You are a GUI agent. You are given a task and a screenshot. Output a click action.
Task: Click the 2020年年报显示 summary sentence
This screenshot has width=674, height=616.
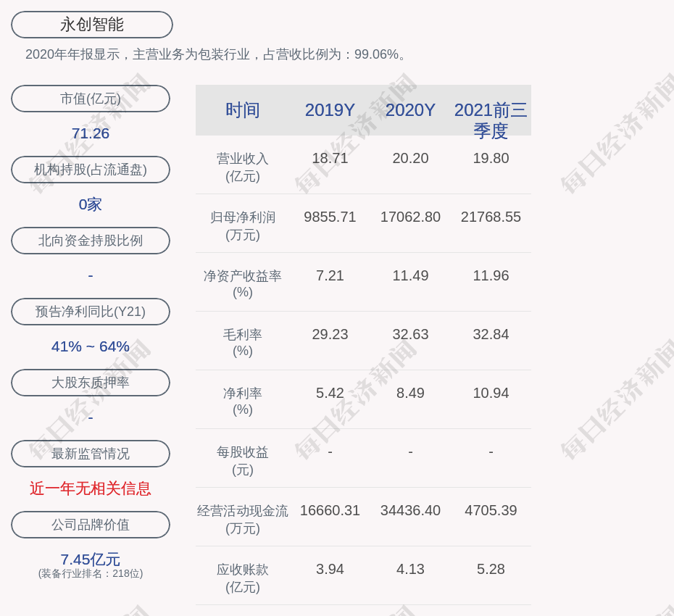tap(215, 54)
